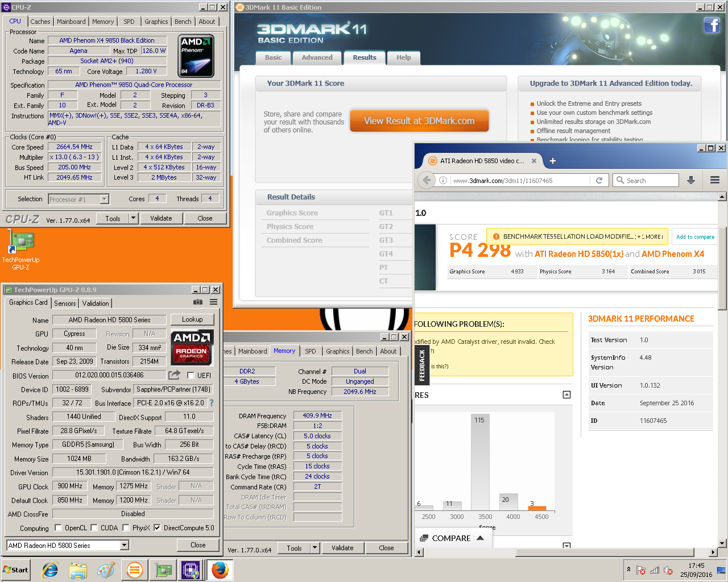Reload the 3dmark.com page
Viewport: 728px width, 582px height.
(599, 180)
